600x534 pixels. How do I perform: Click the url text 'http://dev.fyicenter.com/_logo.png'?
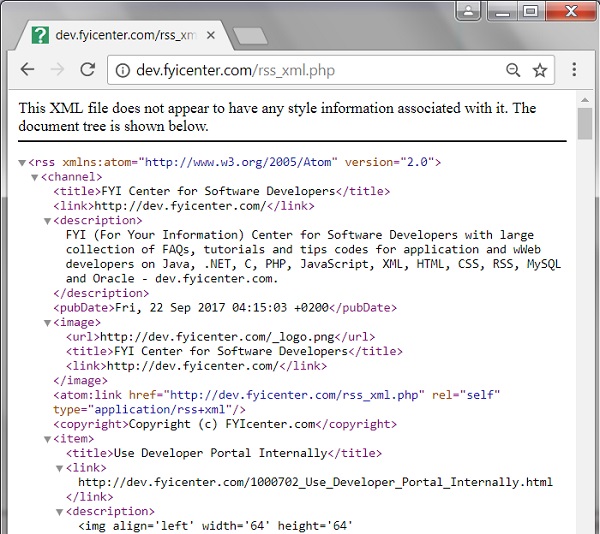(x=217, y=337)
